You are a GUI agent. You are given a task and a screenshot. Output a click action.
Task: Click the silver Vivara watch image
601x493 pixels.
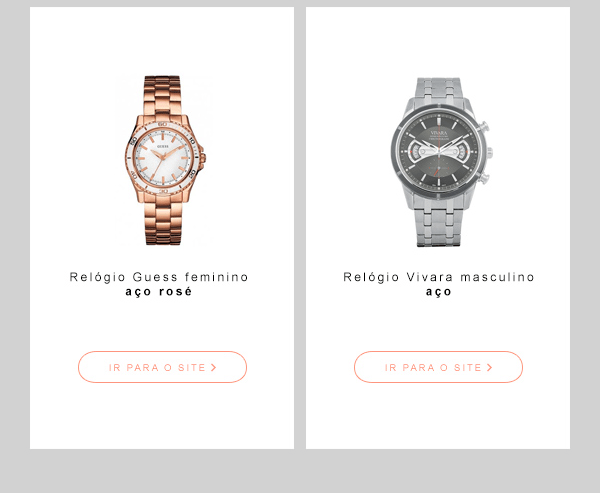(x=441, y=162)
